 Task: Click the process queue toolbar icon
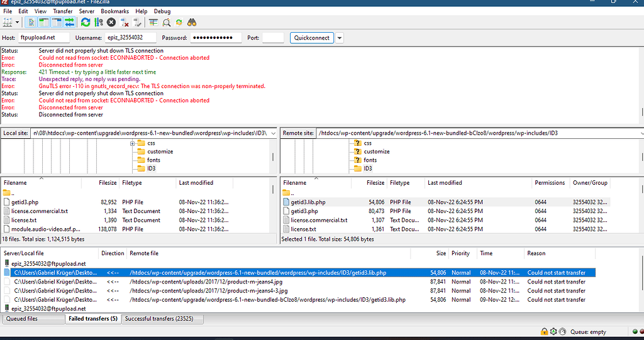coord(98,23)
